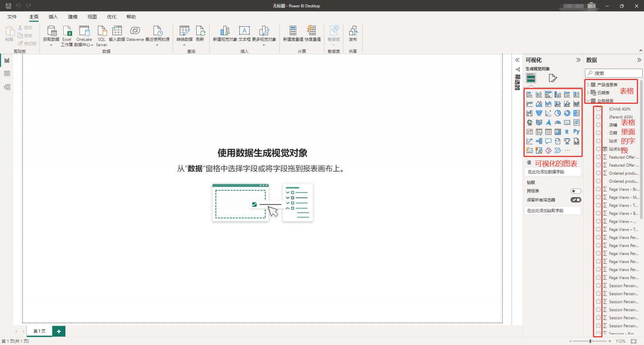Switch to the format visual pen icon
This screenshot has height=345, width=644.
[x=553, y=78]
